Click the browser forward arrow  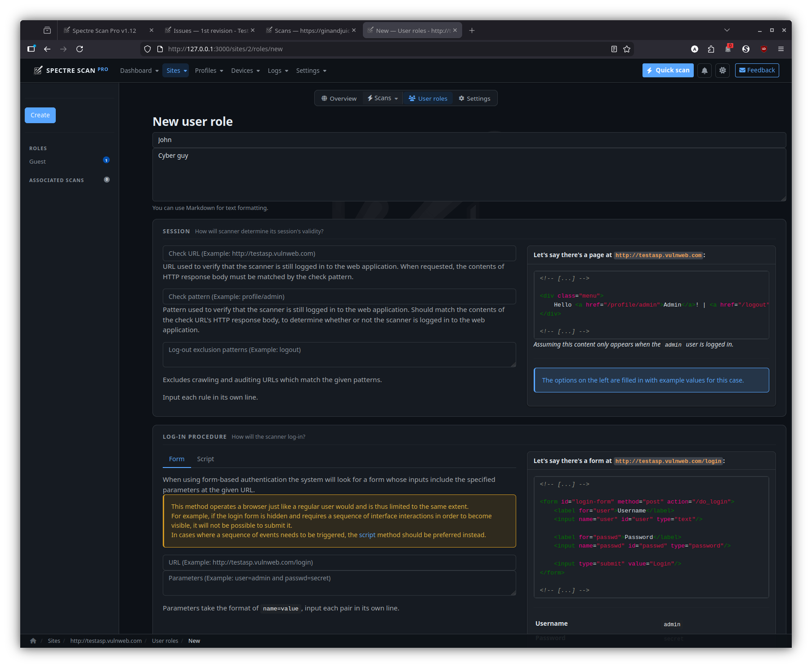click(x=63, y=49)
